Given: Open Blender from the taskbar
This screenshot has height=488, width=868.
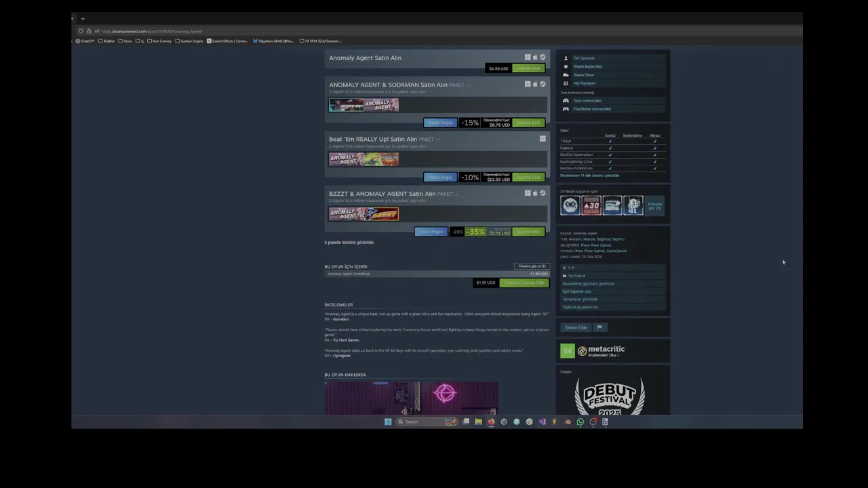Looking at the screenshot, I should [568, 422].
